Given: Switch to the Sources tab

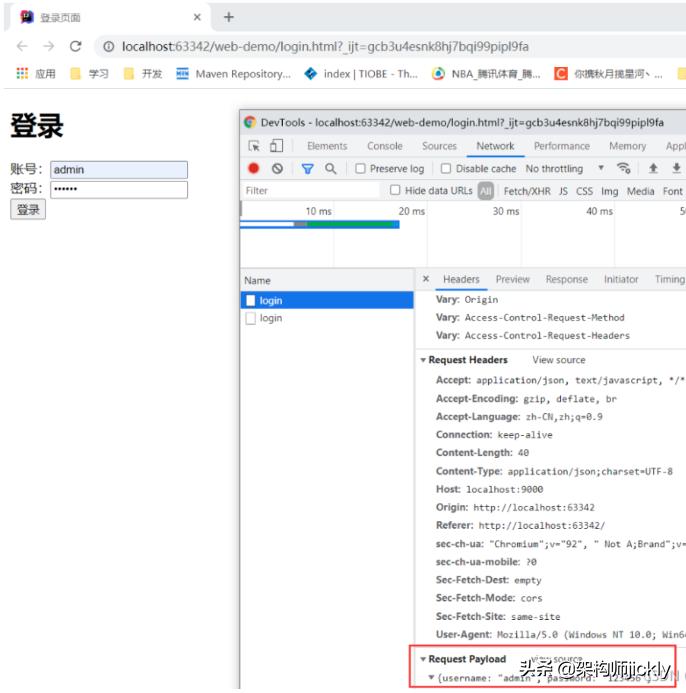Looking at the screenshot, I should (439, 146).
